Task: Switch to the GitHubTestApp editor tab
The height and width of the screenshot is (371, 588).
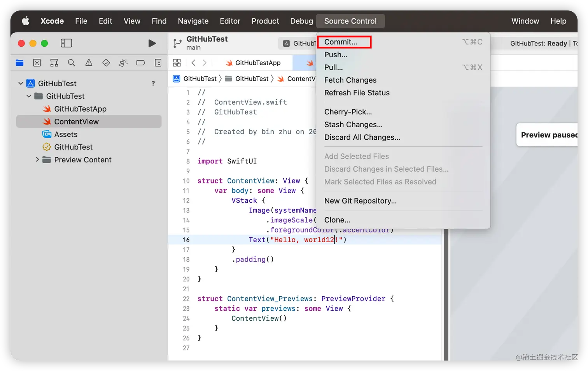Action: [253, 63]
